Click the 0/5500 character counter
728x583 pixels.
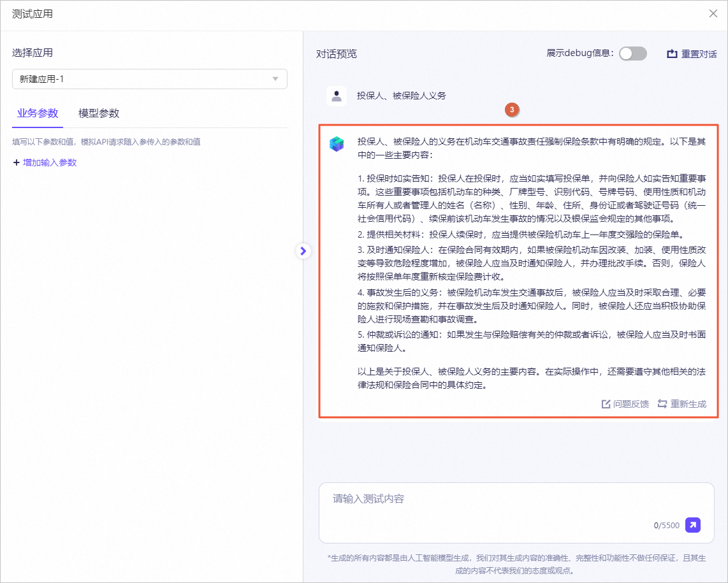tap(666, 526)
